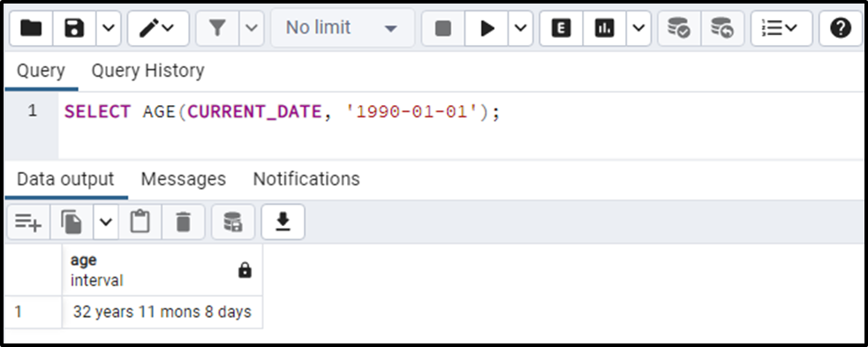Open the Notifications tab
This screenshot has width=868, height=347.
[306, 179]
